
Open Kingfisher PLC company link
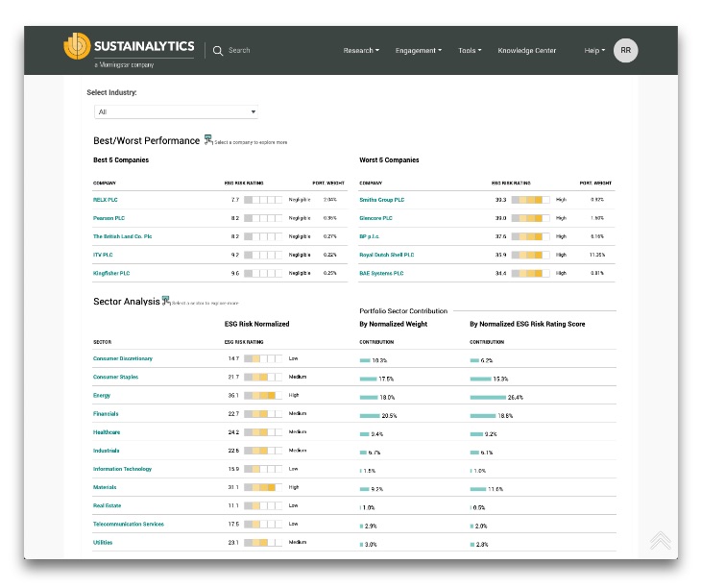tap(111, 273)
